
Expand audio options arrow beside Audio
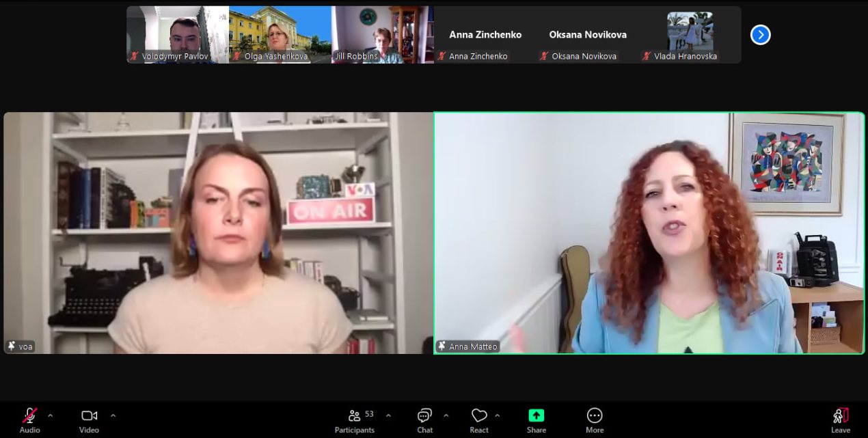tap(50, 415)
